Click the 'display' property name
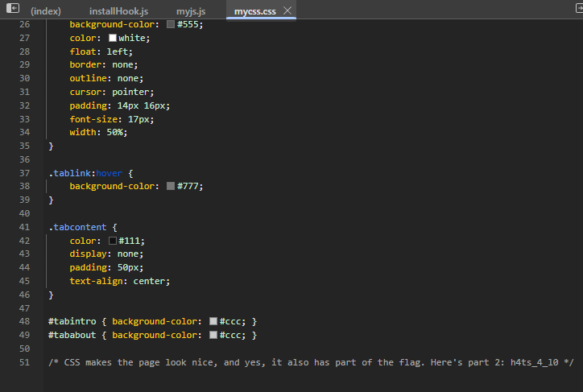Screen dimensions: 583x392 pos(88,254)
